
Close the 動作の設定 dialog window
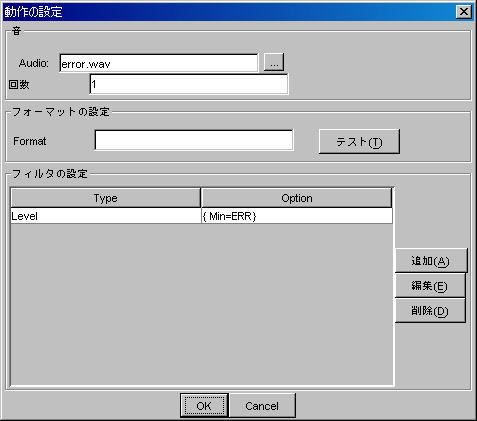(464, 12)
